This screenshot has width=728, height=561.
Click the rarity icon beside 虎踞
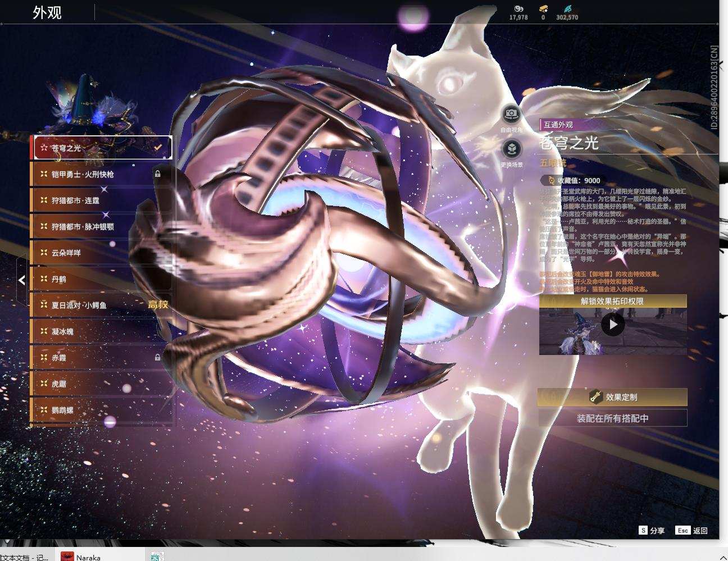[43, 384]
